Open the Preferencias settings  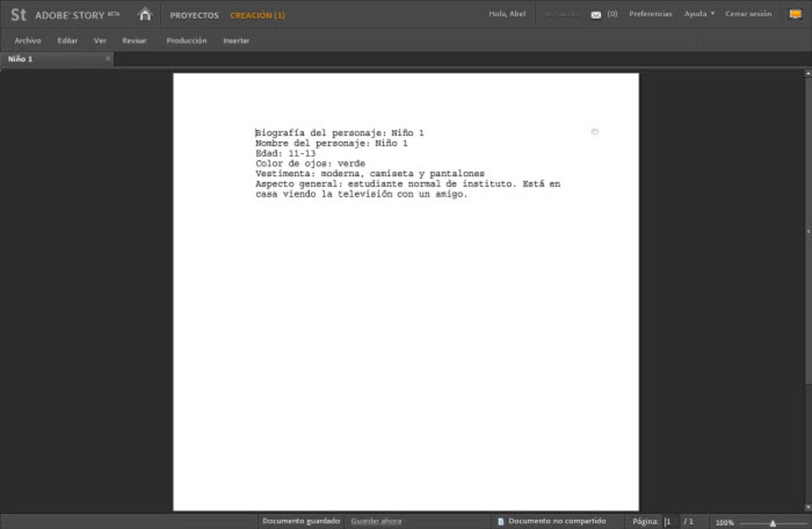point(650,14)
